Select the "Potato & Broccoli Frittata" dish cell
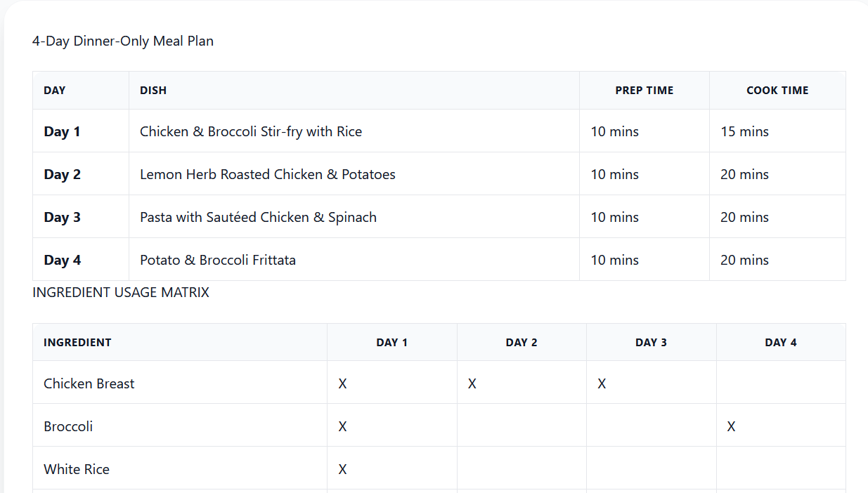Screen dimensions: 868x493 pyautogui.click(x=218, y=260)
